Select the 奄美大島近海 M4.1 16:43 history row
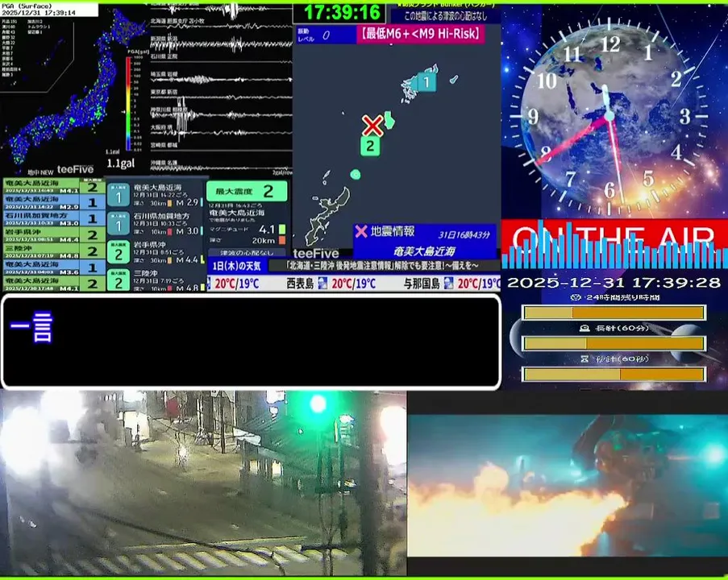Image resolution: width=728 pixels, height=580 pixels. pos(54,187)
